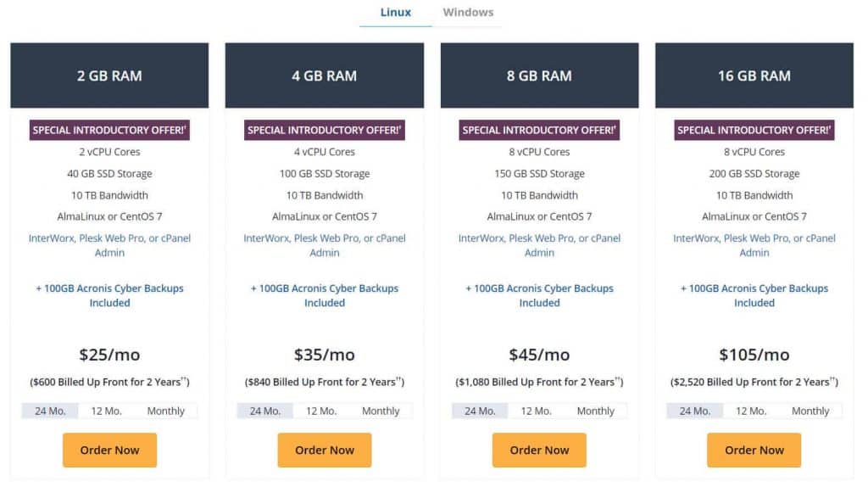
Task: Choose Monthly billing for 2 GB plan
Action: [165, 411]
